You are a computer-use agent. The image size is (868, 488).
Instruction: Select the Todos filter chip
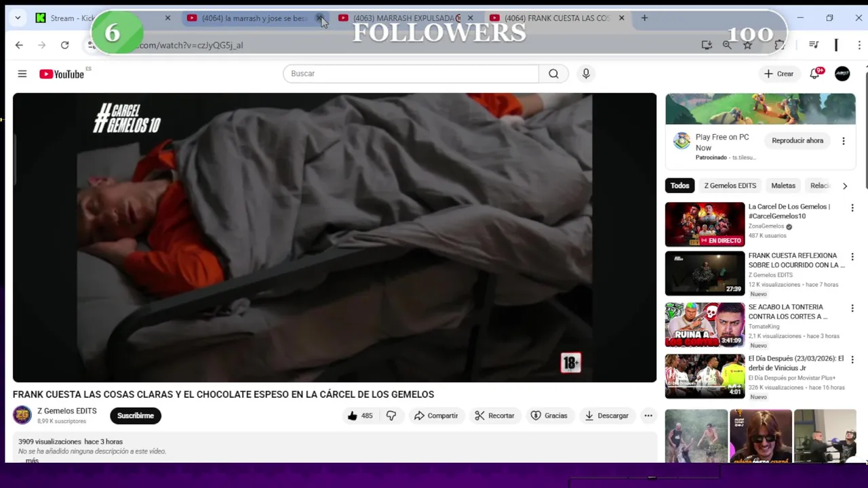tap(679, 186)
